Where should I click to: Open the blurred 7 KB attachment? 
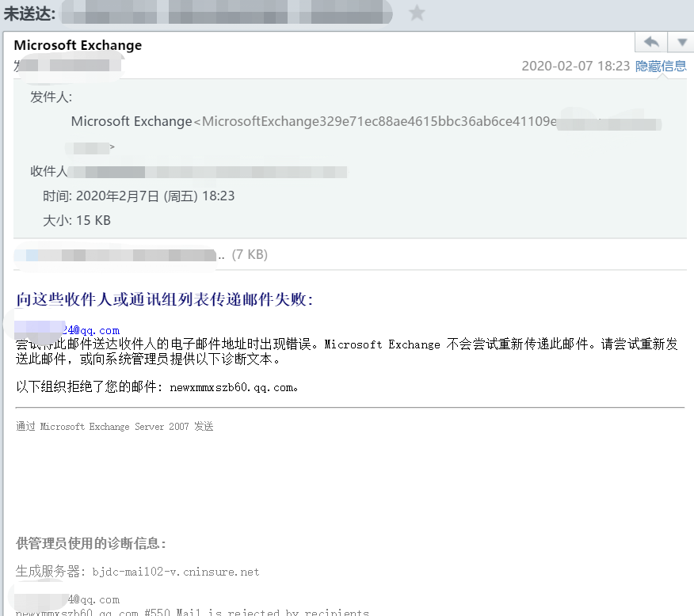coord(141,255)
